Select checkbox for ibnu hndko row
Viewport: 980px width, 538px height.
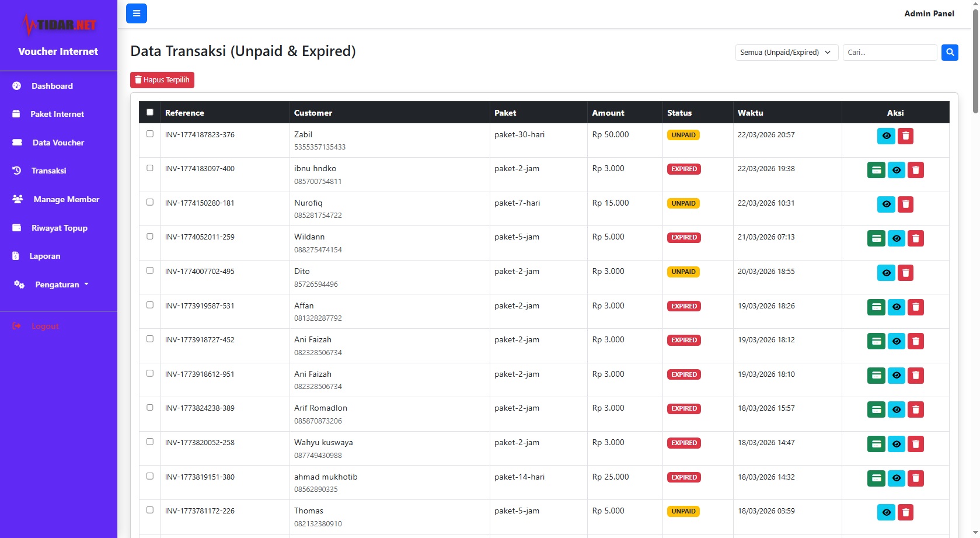[150, 168]
